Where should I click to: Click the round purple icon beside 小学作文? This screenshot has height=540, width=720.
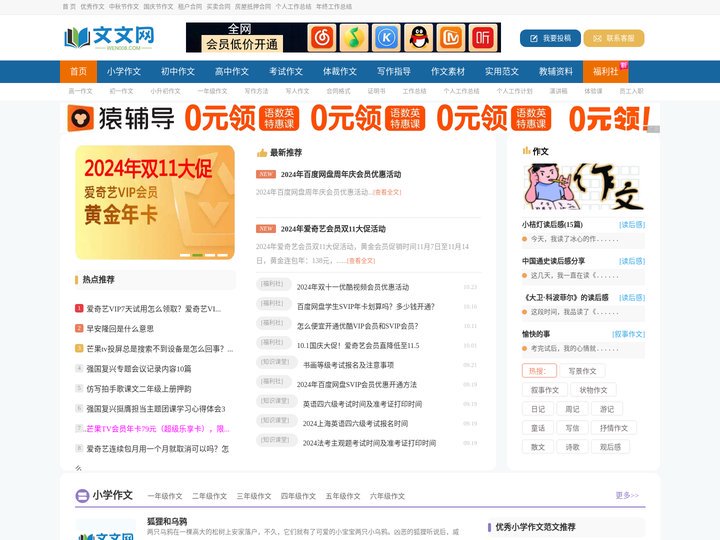coord(82,495)
